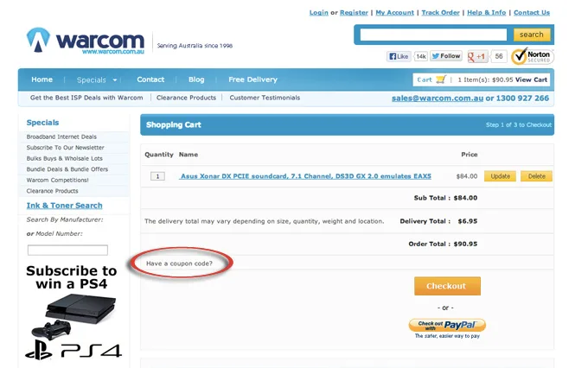Viewport: 588px width, 368px height.
Task: Click the Facebook Like button
Action: [399, 56]
